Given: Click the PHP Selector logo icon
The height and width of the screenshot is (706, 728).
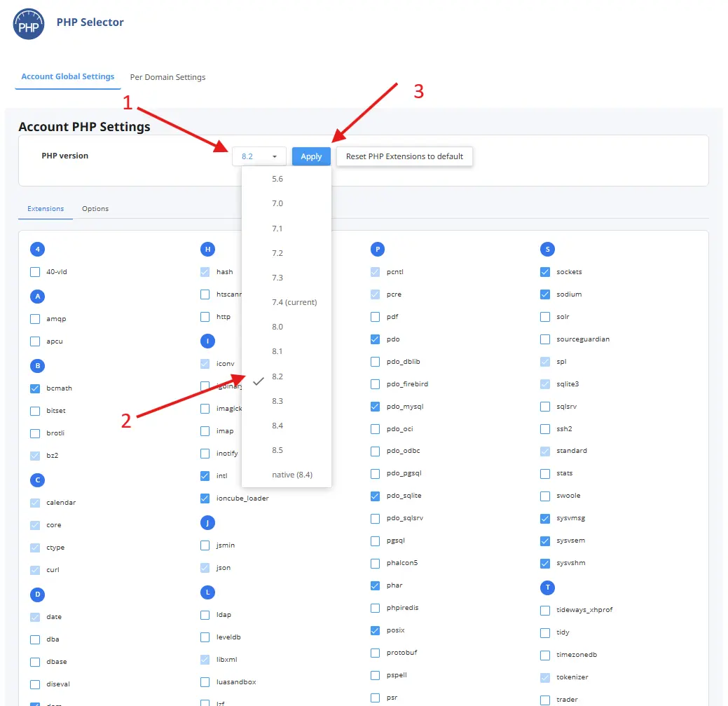Looking at the screenshot, I should point(29,24).
